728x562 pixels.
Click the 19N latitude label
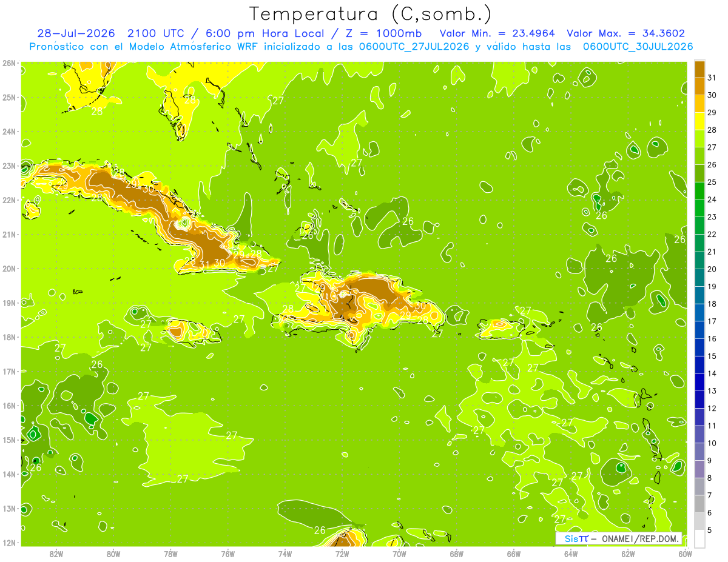click(8, 303)
